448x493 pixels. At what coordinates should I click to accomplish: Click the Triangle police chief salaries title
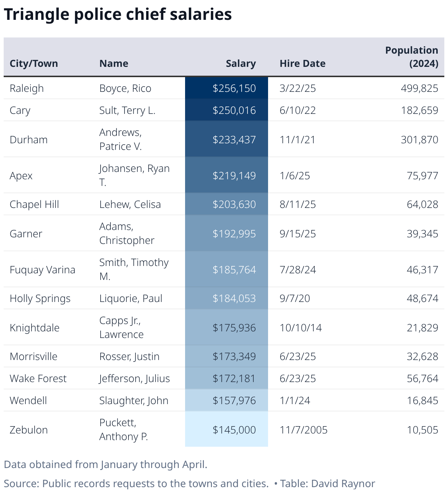pos(118,14)
